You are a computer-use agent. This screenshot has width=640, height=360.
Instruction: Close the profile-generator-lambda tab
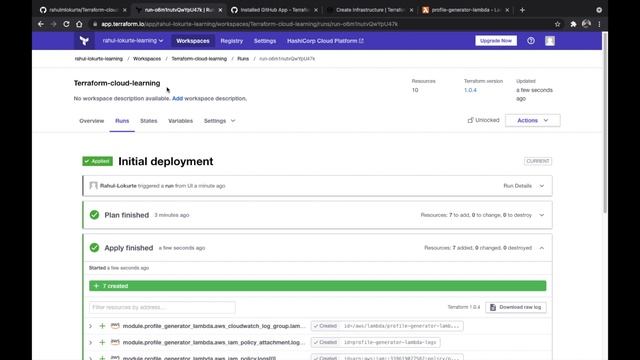pyautogui.click(x=507, y=10)
